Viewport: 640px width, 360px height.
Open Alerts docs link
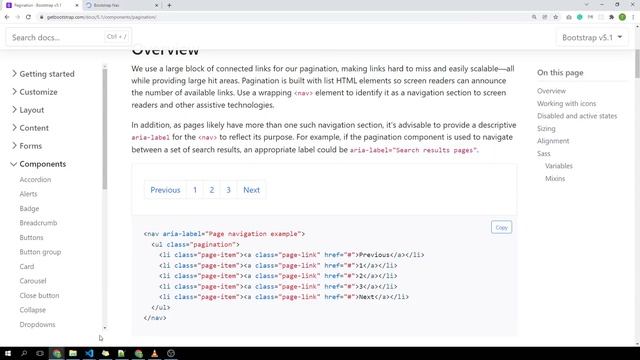28,194
